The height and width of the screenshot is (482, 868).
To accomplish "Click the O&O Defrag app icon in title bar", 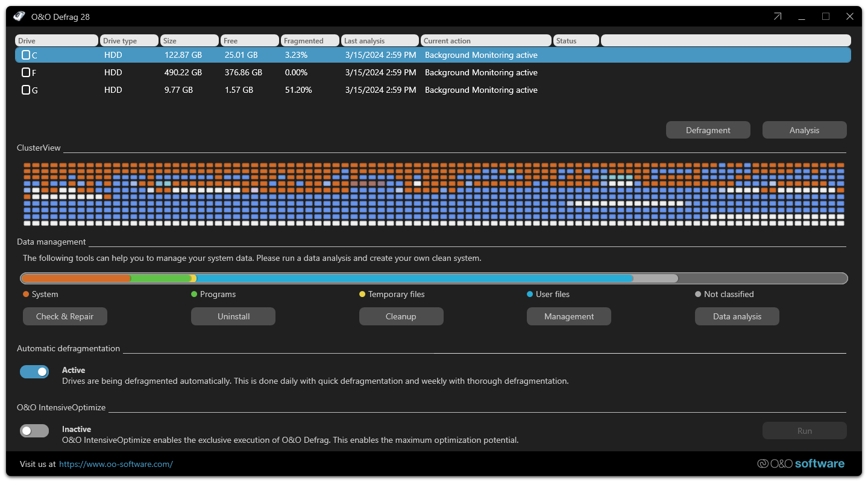I will point(19,16).
